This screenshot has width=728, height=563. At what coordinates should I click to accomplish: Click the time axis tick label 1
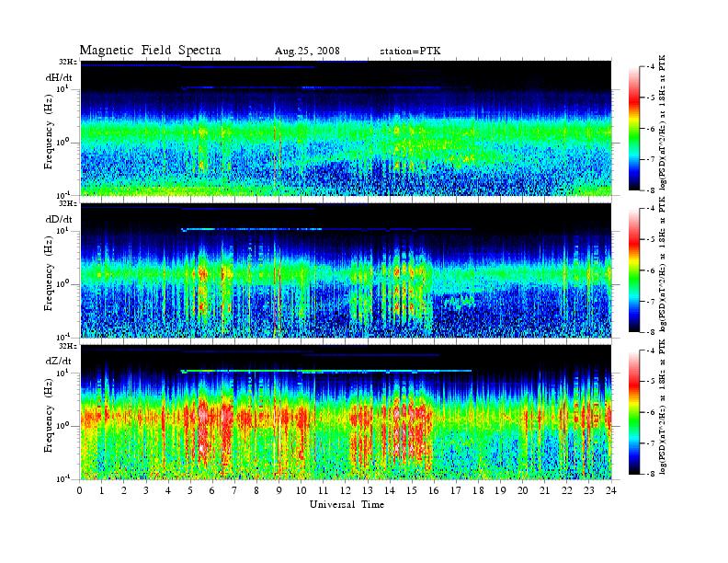pyautogui.click(x=102, y=490)
